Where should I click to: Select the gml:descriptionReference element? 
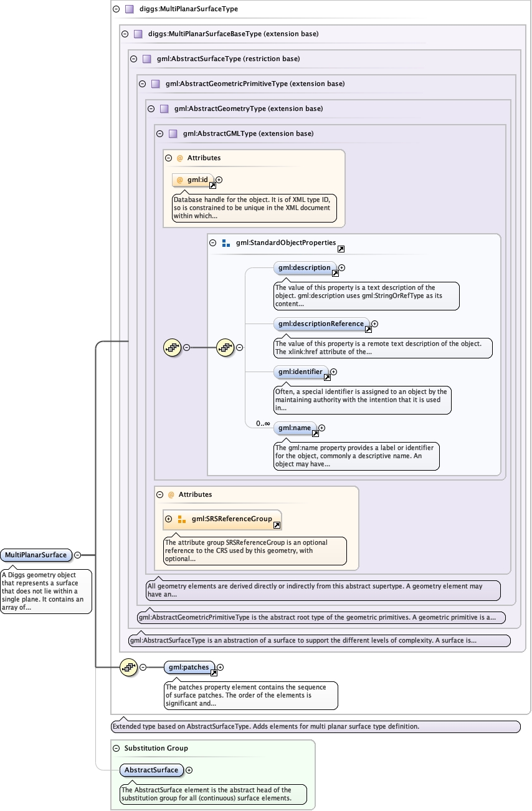click(321, 324)
